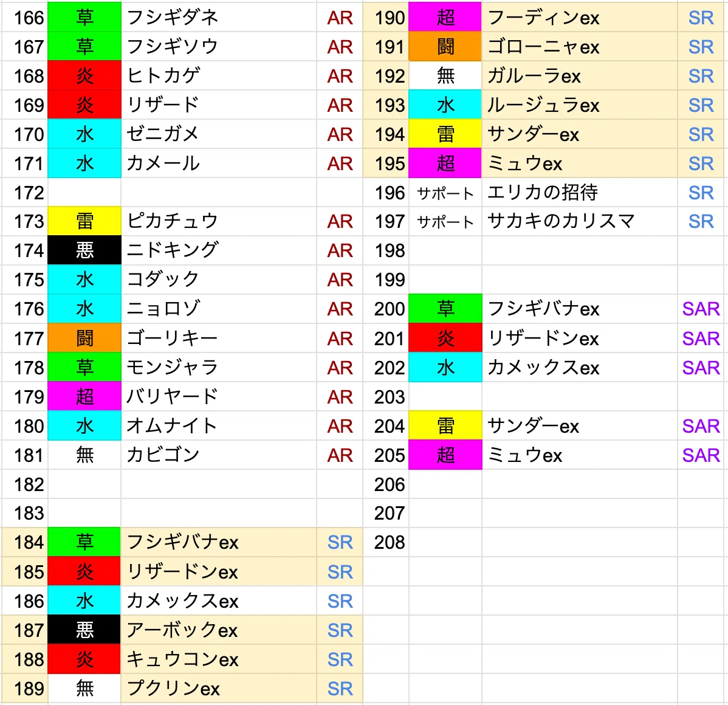728x705 pixels.
Task: Click リザードンex cell in row 201
Action: pyautogui.click(x=580, y=338)
